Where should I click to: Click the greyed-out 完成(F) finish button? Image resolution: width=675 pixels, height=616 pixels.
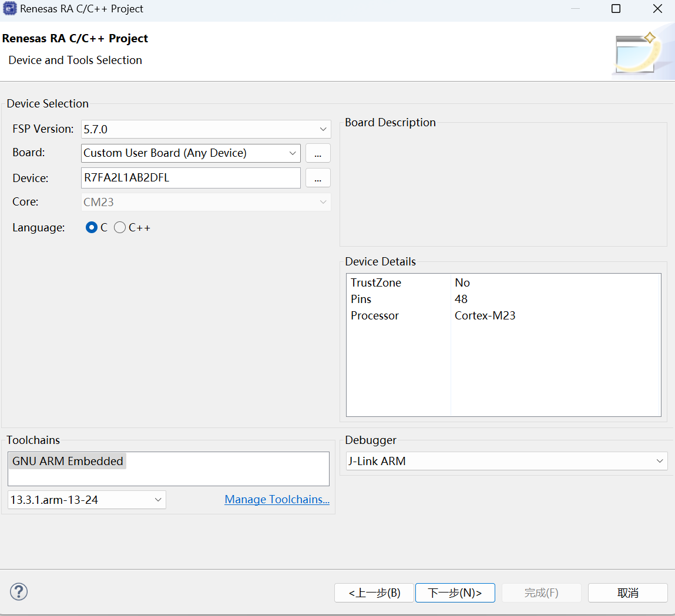click(541, 593)
